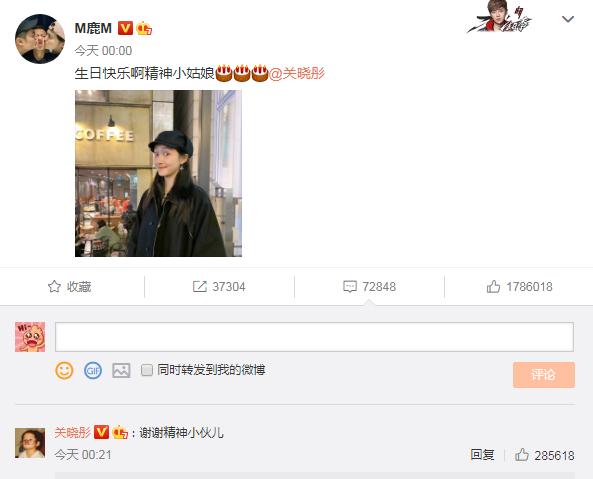This screenshot has width=593, height=479.
Task: Click the comment bubble icon 72848
Action: (350, 287)
